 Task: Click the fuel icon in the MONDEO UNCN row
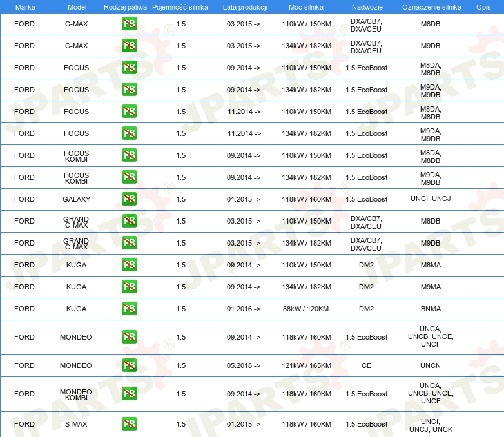pos(129,365)
